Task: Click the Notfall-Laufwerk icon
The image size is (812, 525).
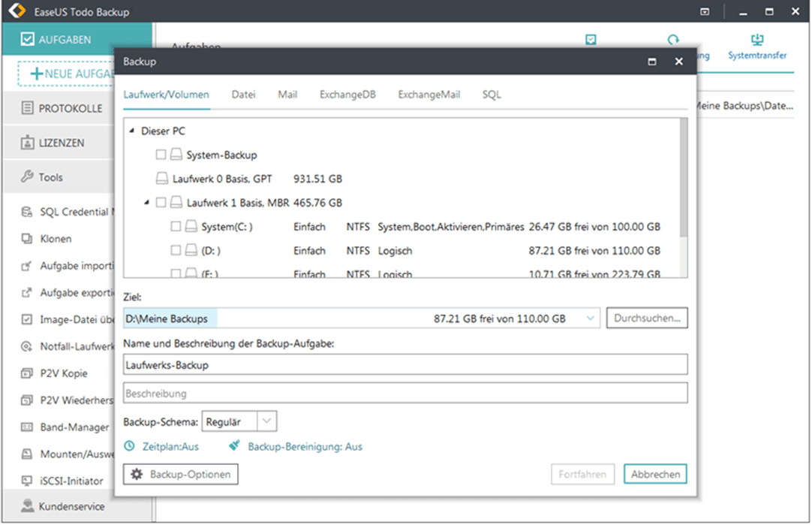Action: tap(26, 346)
